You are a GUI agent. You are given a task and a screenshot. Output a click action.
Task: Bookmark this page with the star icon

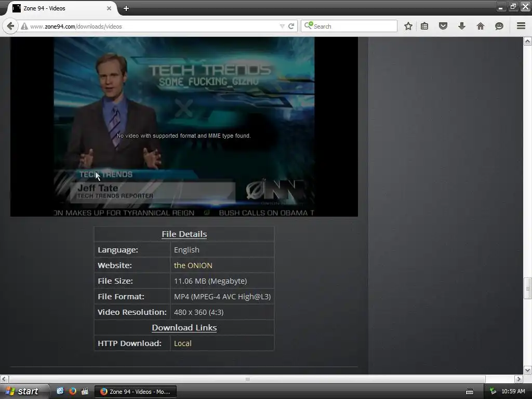click(x=408, y=26)
